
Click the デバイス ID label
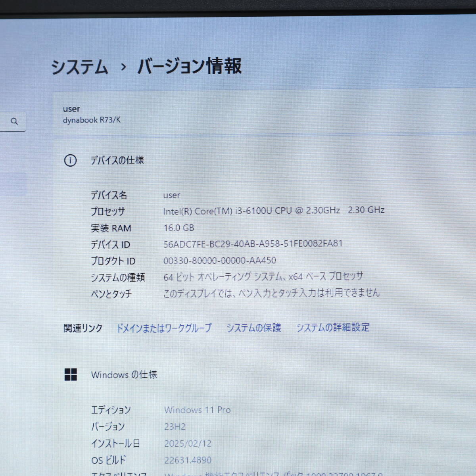tap(110, 245)
